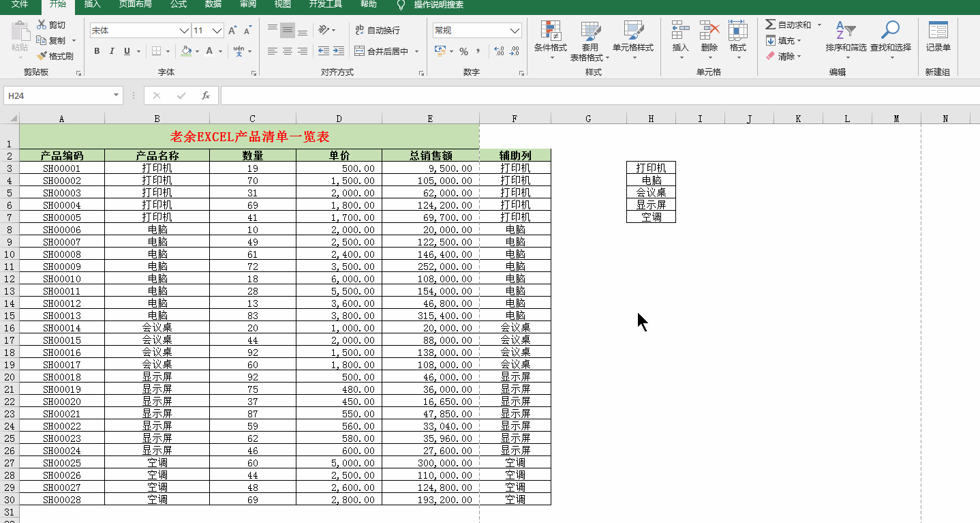
Task: Expand the Clear (清除) dropdown
Action: point(799,56)
